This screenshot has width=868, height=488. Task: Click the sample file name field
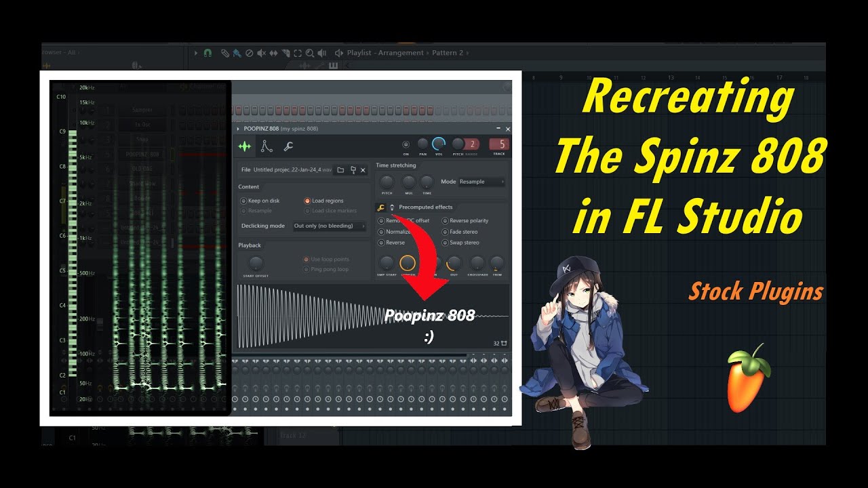292,170
